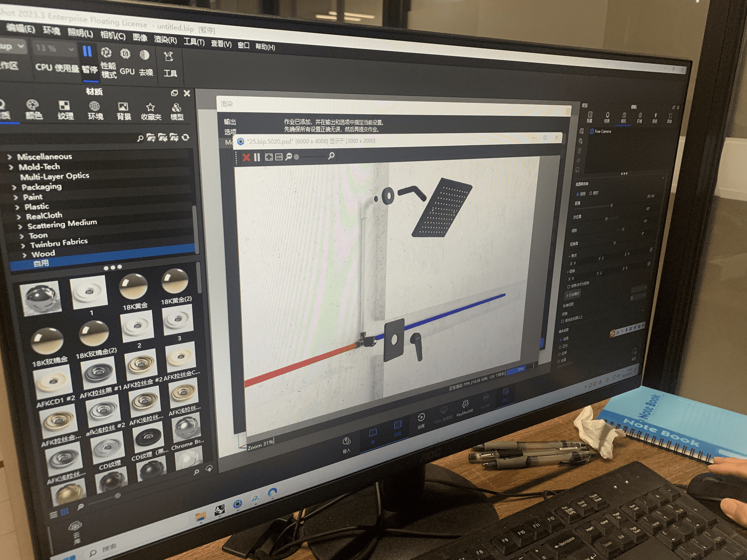The height and width of the screenshot is (560, 747).
Task: Open the Favorites (收藏夹) library tab
Action: tap(151, 112)
